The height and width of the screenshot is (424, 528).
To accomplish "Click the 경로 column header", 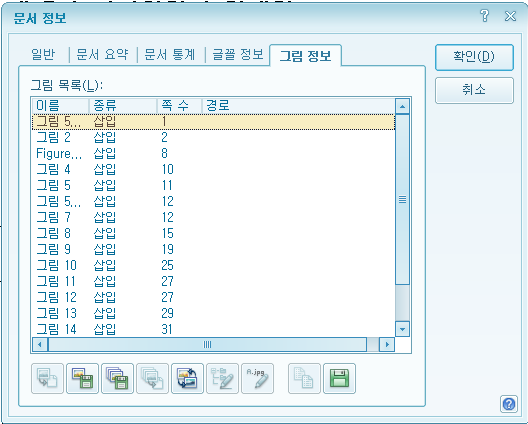I will [298, 106].
